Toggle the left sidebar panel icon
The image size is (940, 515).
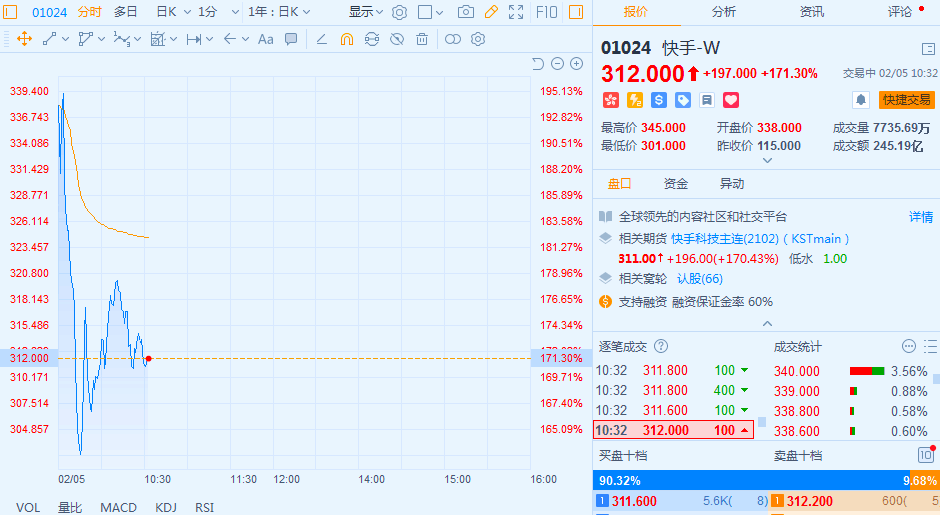coord(11,12)
